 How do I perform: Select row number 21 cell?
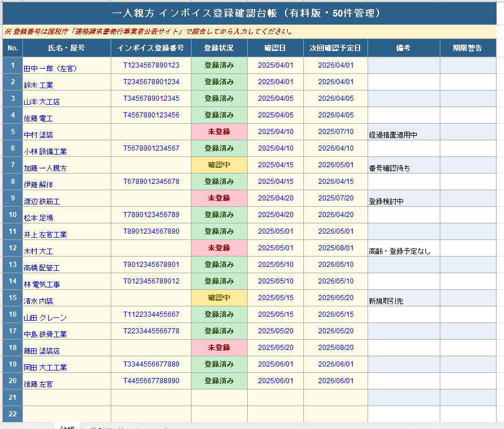point(13,397)
